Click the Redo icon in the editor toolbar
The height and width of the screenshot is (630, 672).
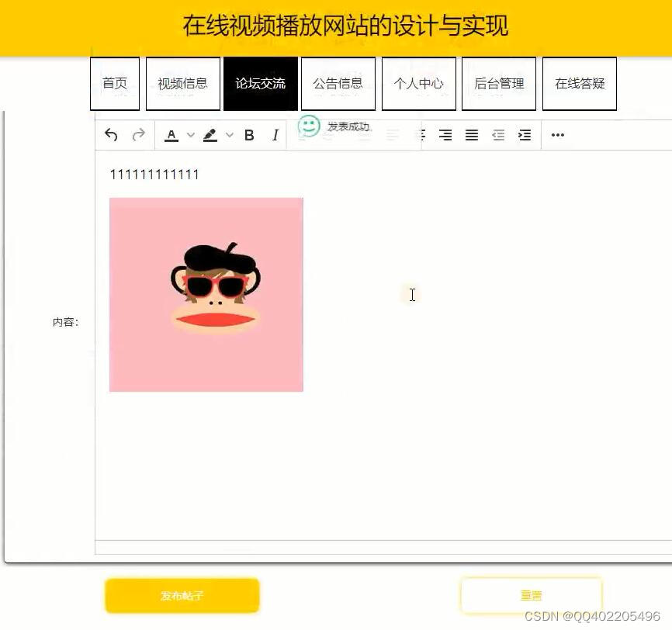[x=139, y=135]
